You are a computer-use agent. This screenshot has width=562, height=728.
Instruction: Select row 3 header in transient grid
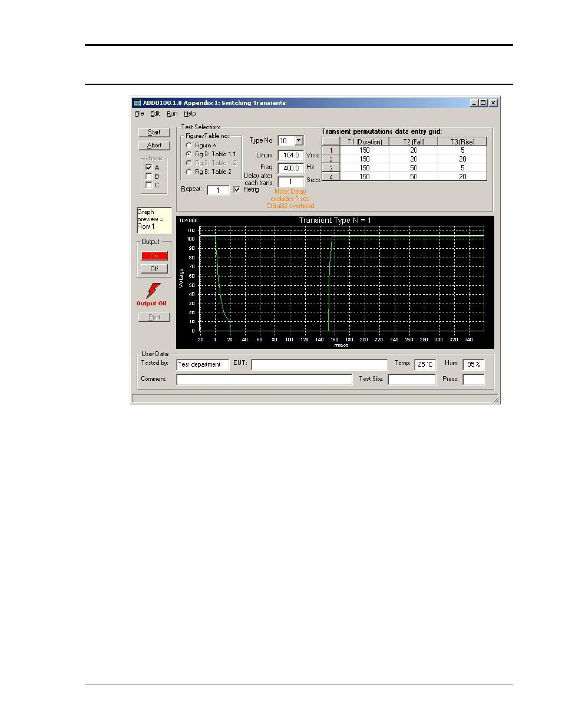tap(331, 168)
